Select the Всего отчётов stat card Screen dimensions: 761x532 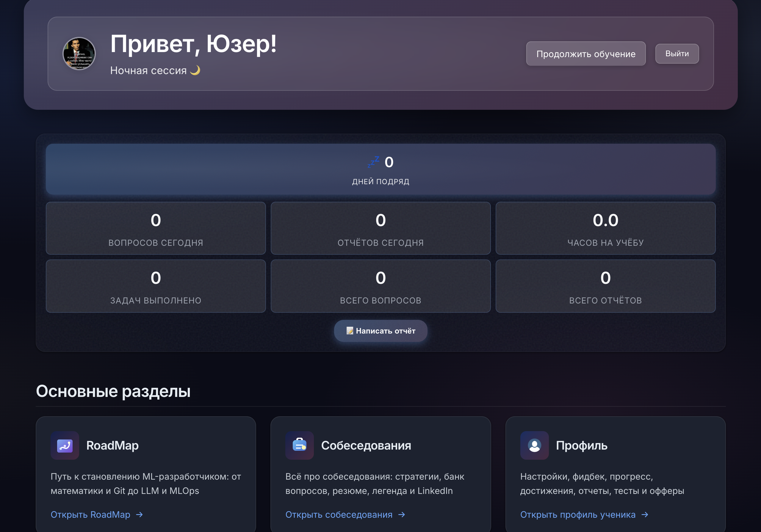click(x=605, y=286)
